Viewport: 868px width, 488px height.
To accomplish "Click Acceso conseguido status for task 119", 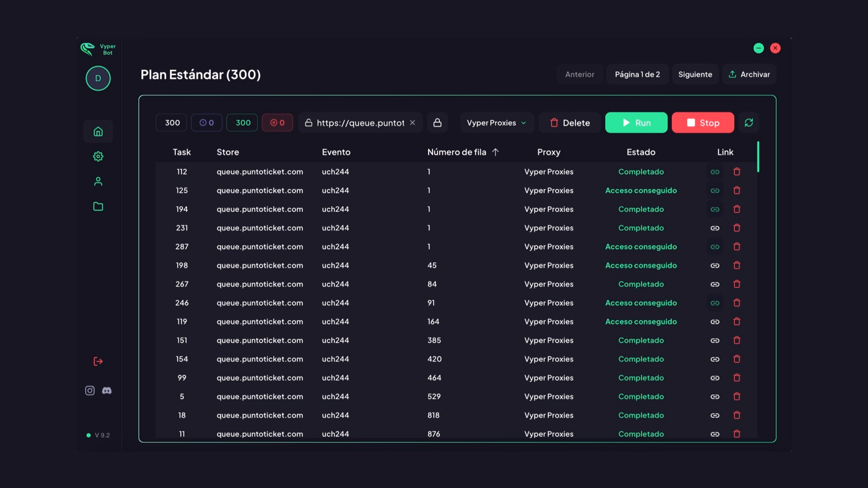I will [641, 321].
